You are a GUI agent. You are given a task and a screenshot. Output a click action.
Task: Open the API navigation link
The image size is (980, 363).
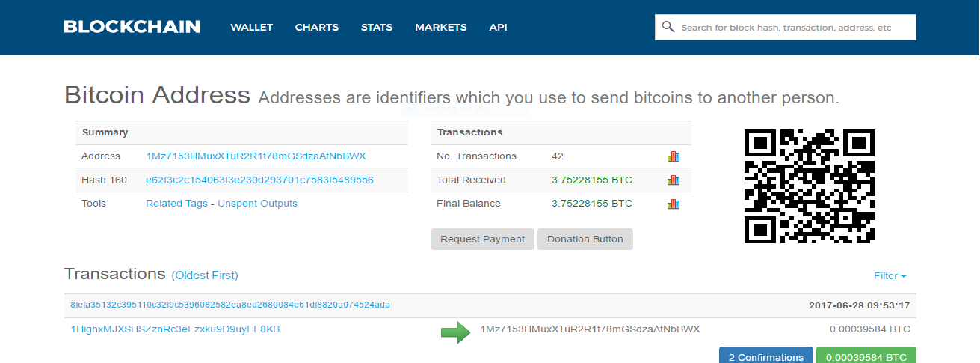pos(498,28)
